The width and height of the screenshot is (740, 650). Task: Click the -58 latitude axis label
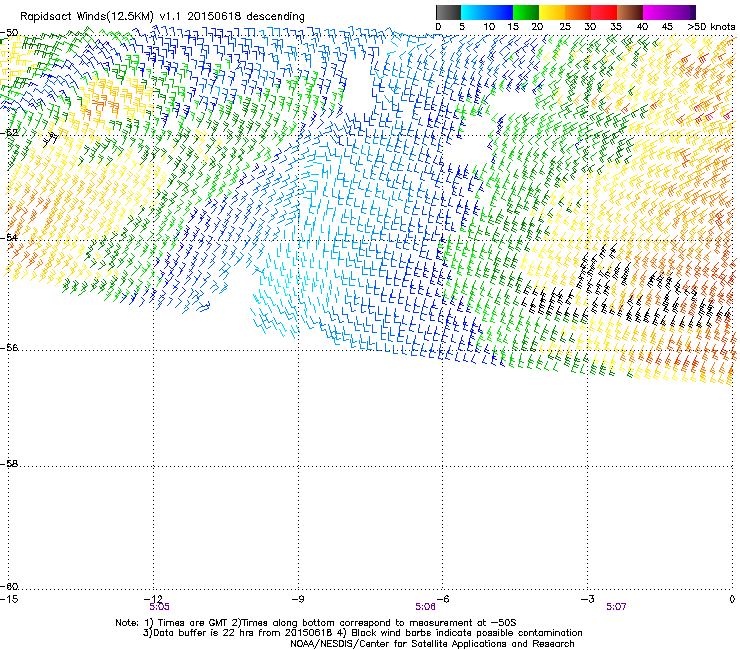[x=9, y=464]
